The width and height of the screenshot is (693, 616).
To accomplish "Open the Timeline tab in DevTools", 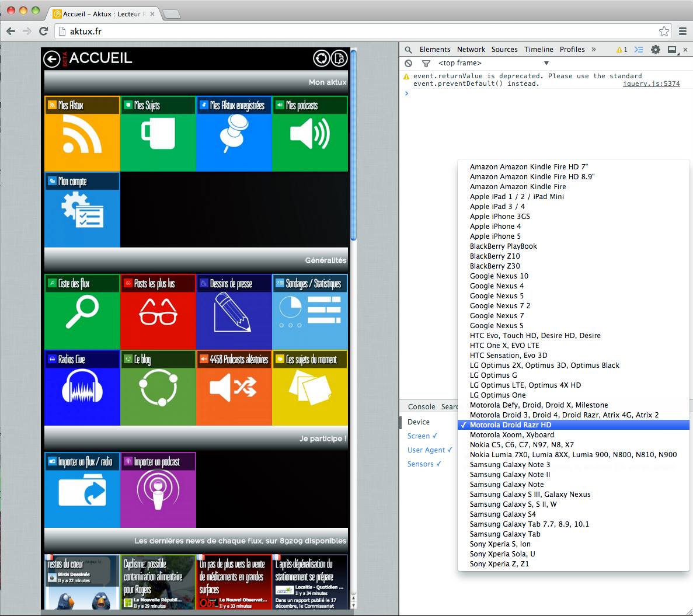I will pos(538,50).
